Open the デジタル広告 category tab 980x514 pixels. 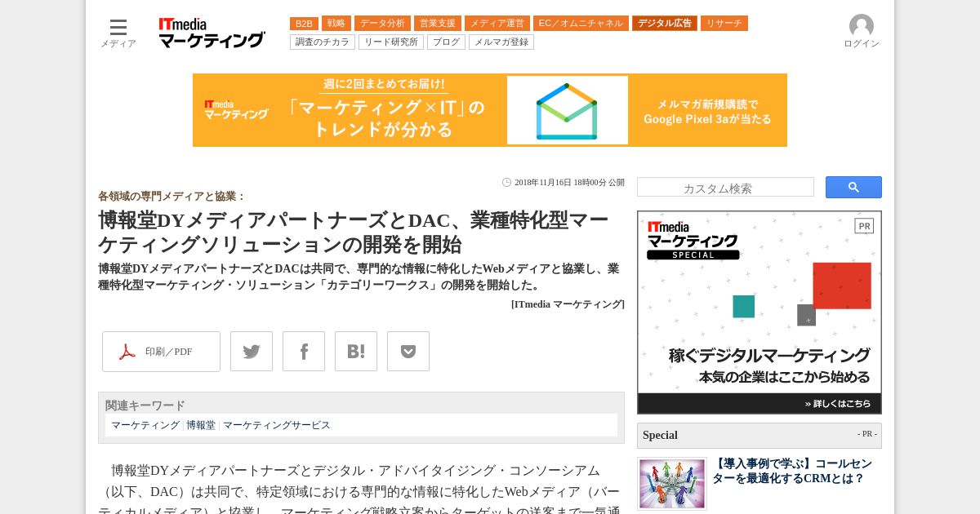pyautogui.click(x=665, y=24)
